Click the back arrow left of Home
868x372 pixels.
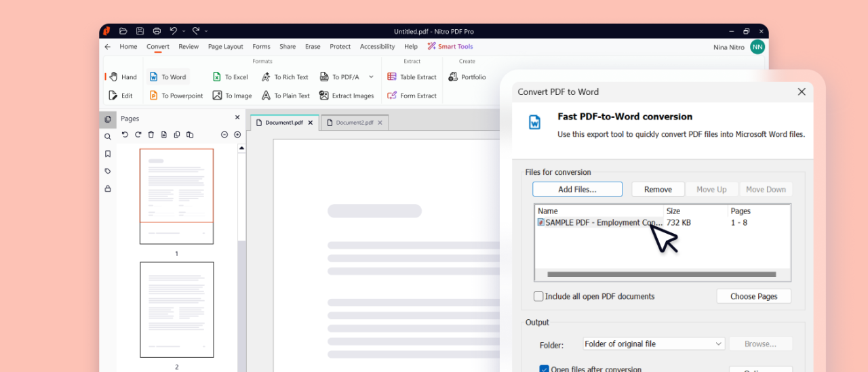[x=108, y=47]
